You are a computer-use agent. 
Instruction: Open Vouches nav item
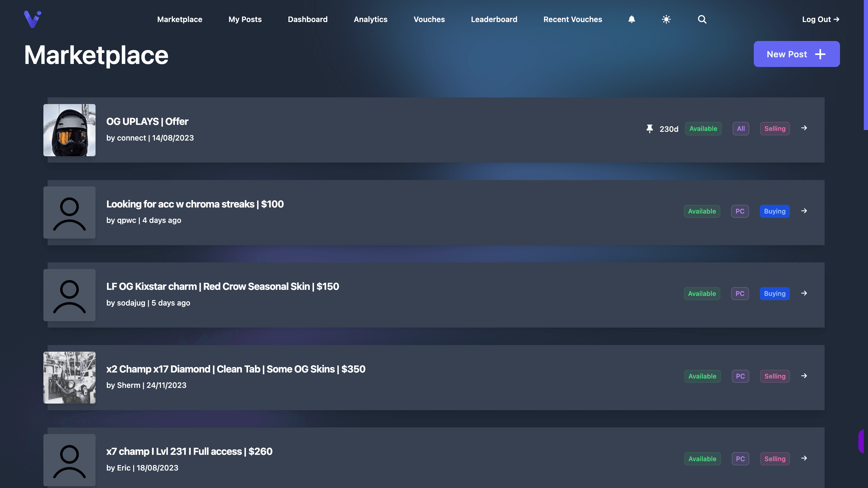(x=429, y=19)
